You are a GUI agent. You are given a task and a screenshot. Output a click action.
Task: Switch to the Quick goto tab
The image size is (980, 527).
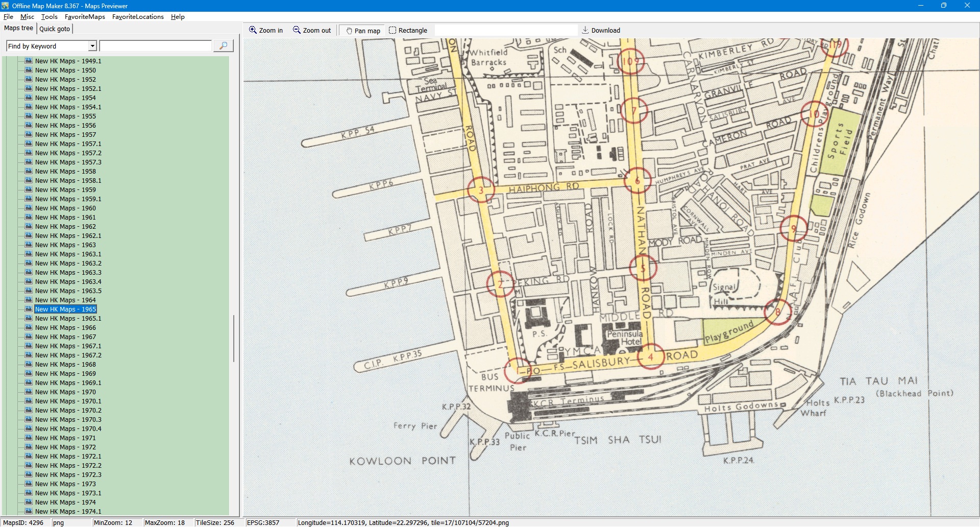point(55,29)
